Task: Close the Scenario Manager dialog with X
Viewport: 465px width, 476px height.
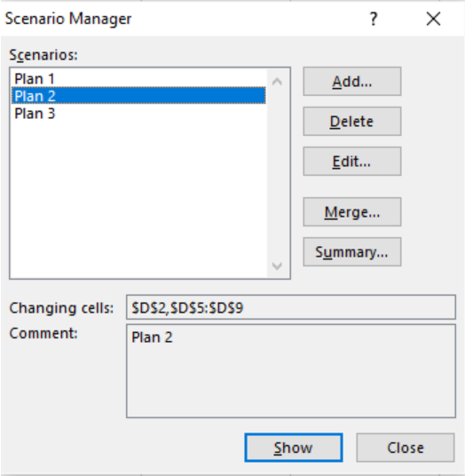Action: 433,19
